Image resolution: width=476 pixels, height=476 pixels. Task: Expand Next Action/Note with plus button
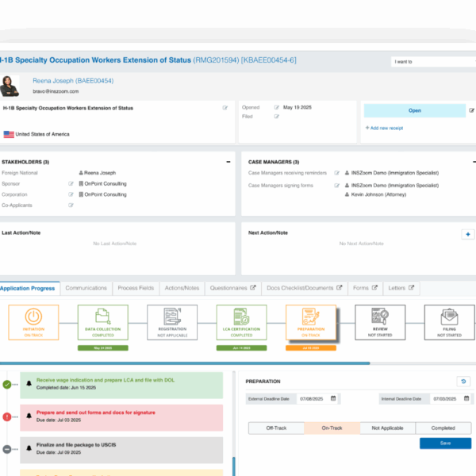[467, 234]
